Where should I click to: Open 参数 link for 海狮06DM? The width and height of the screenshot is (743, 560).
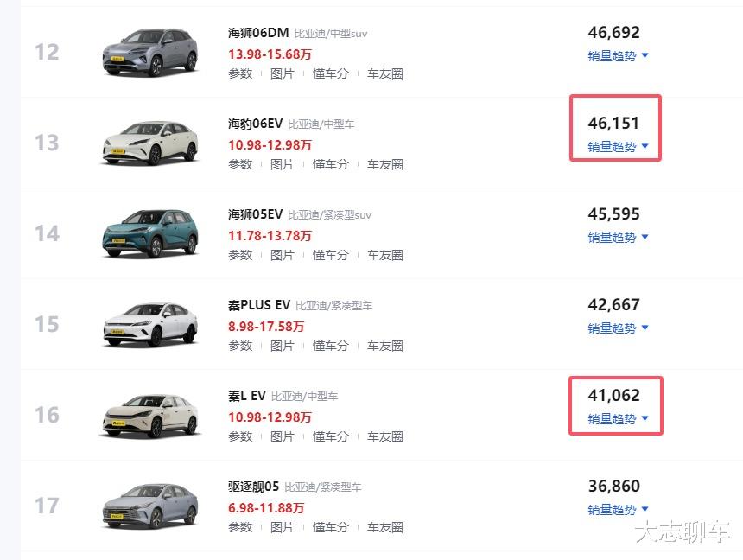pyautogui.click(x=240, y=74)
